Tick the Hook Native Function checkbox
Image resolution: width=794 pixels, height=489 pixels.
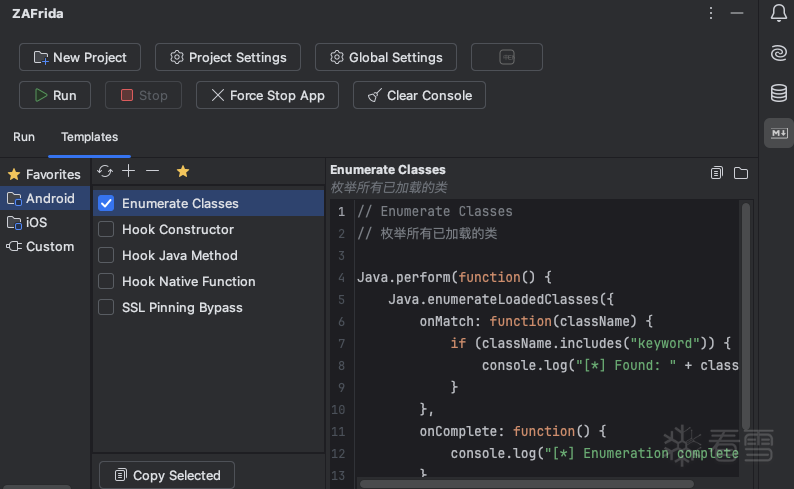[106, 281]
